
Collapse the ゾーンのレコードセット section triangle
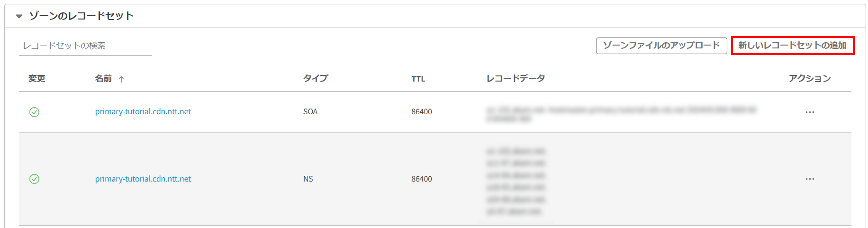pos(19,16)
